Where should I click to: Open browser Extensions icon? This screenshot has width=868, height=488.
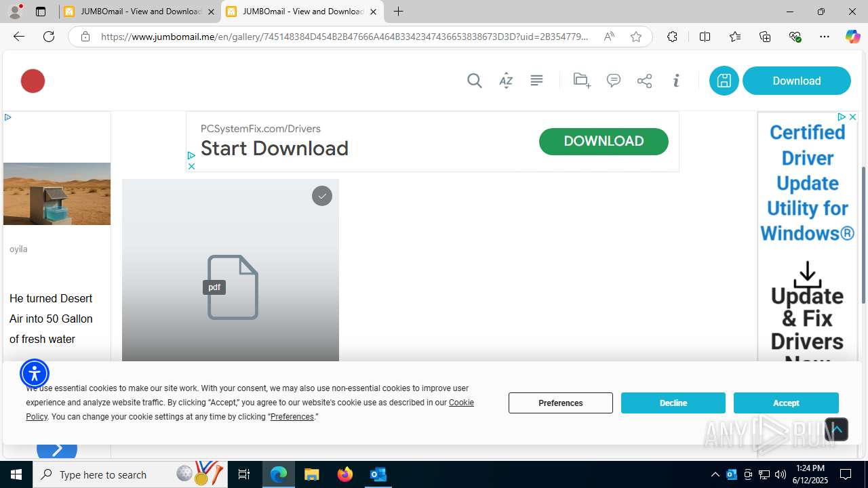(672, 37)
